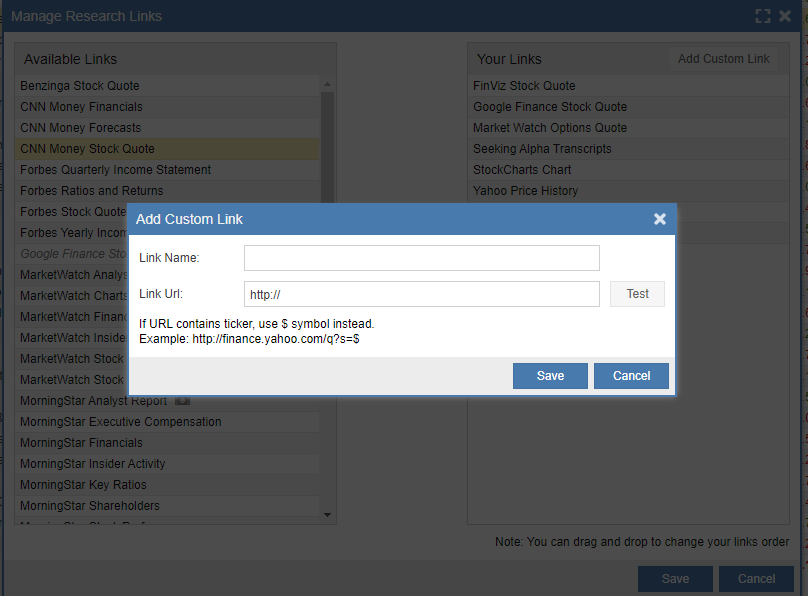Screen dimensions: 808x596
Task: Select MorningStar Key Ratios entry
Action: [x=83, y=485]
